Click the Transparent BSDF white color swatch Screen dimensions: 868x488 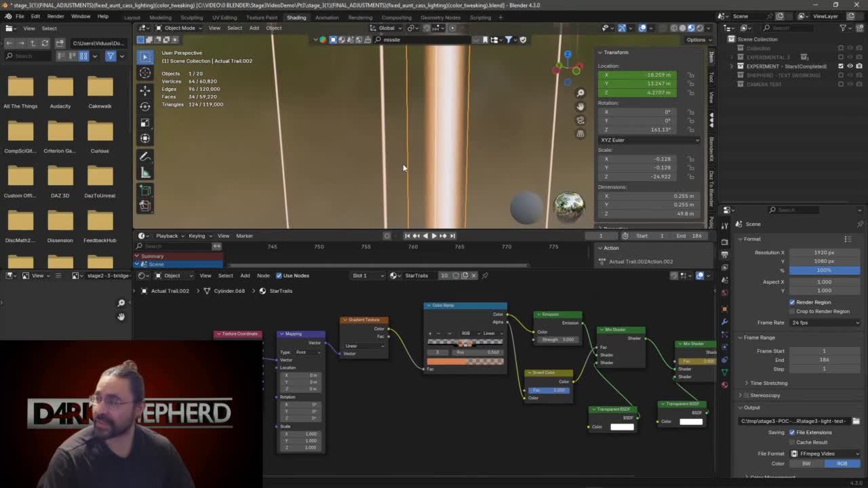622,427
